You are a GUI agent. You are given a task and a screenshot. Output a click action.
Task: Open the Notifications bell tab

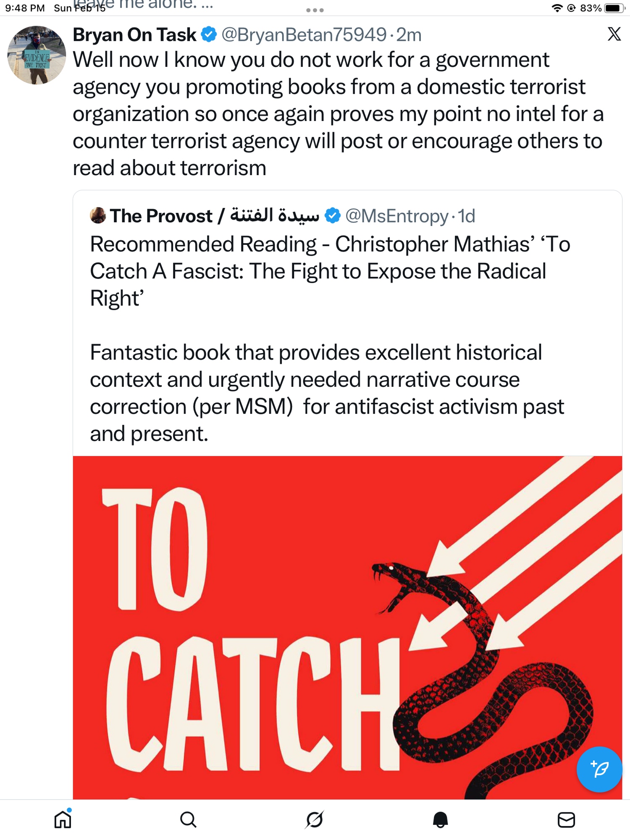(441, 819)
